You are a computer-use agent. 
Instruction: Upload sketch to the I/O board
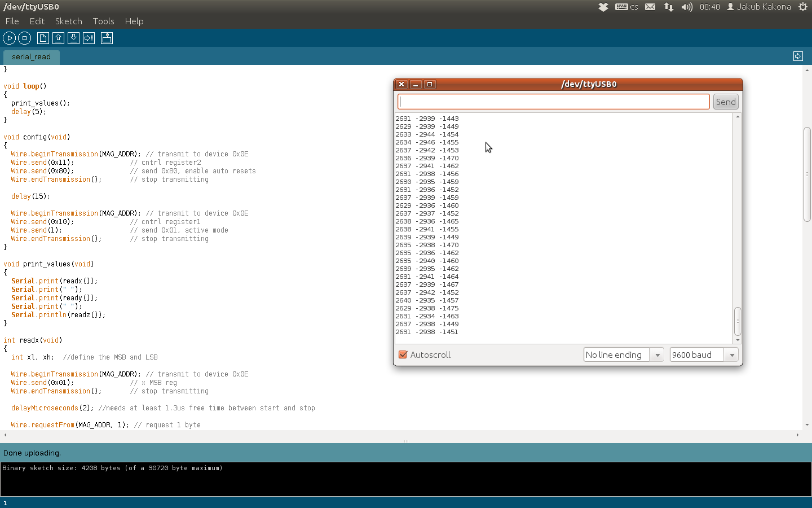coord(89,38)
